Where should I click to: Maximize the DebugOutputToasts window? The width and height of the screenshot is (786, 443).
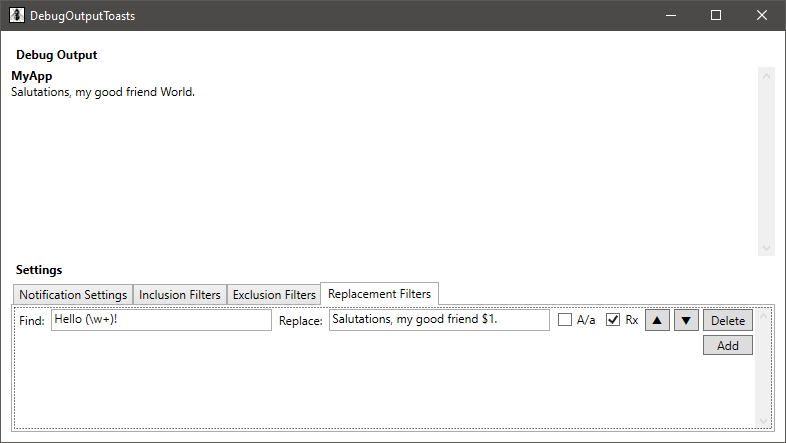tap(716, 16)
